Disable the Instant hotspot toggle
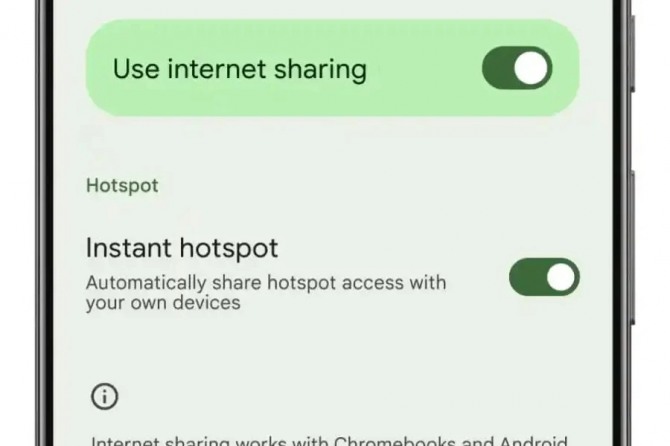Screen dimensions: 670x446 (544, 277)
